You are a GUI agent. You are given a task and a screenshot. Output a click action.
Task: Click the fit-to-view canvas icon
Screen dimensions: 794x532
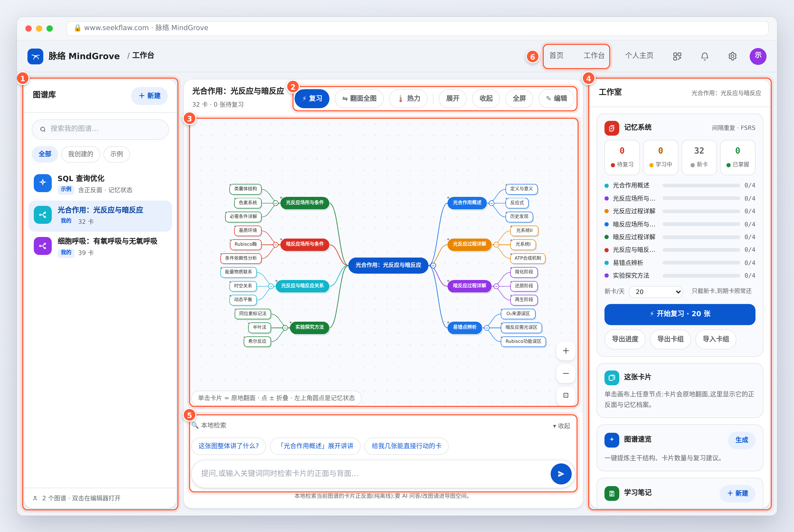click(x=566, y=395)
